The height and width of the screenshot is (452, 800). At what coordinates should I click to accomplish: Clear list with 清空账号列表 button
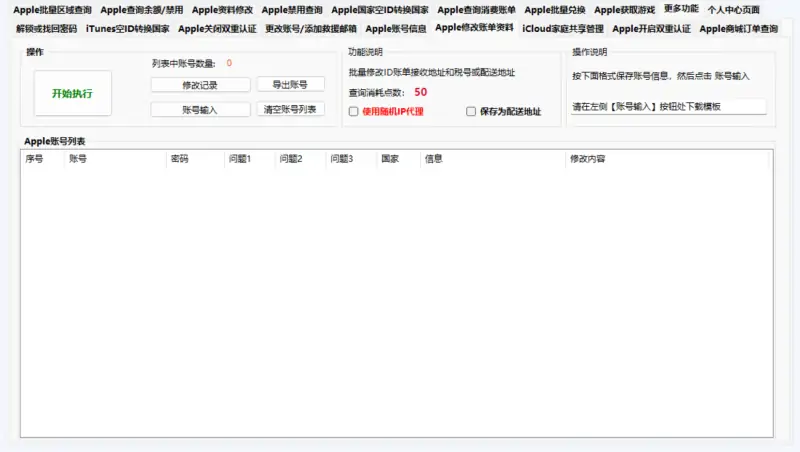(290, 109)
